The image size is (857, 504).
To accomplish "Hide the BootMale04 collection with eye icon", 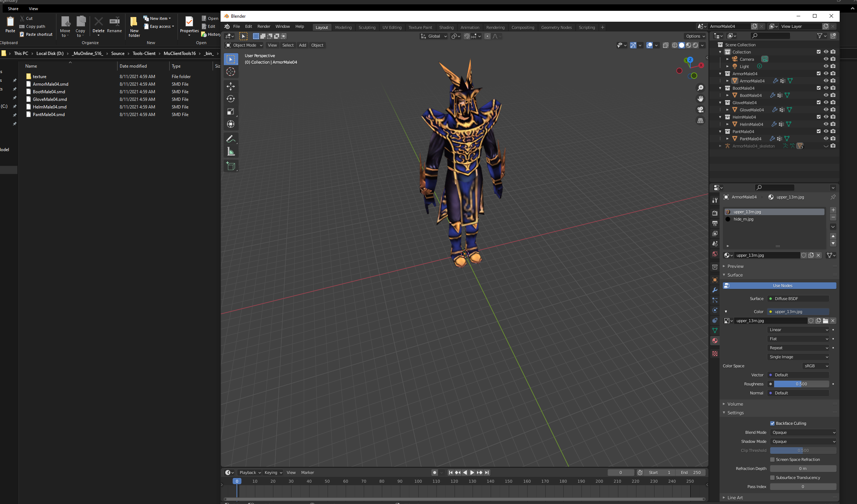I will pyautogui.click(x=826, y=88).
